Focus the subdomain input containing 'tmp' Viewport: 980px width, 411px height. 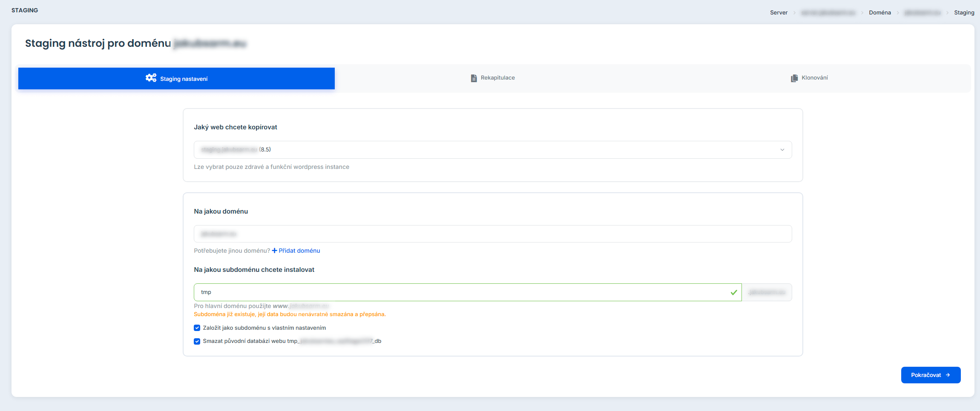pyautogui.click(x=460, y=292)
